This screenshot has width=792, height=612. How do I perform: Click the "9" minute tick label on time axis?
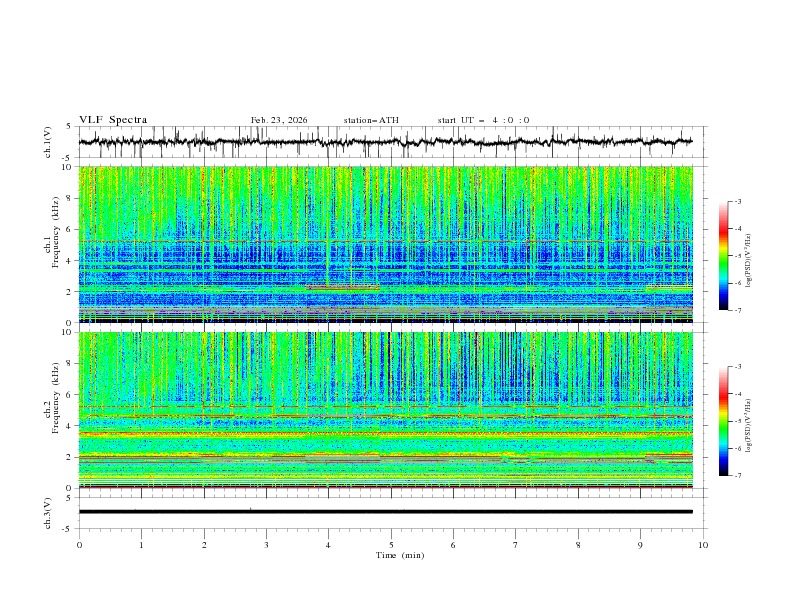tap(640, 545)
